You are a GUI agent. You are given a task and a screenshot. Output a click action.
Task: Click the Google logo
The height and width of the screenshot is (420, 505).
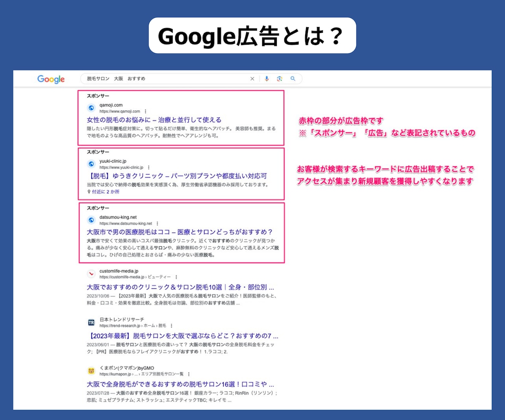click(x=51, y=79)
